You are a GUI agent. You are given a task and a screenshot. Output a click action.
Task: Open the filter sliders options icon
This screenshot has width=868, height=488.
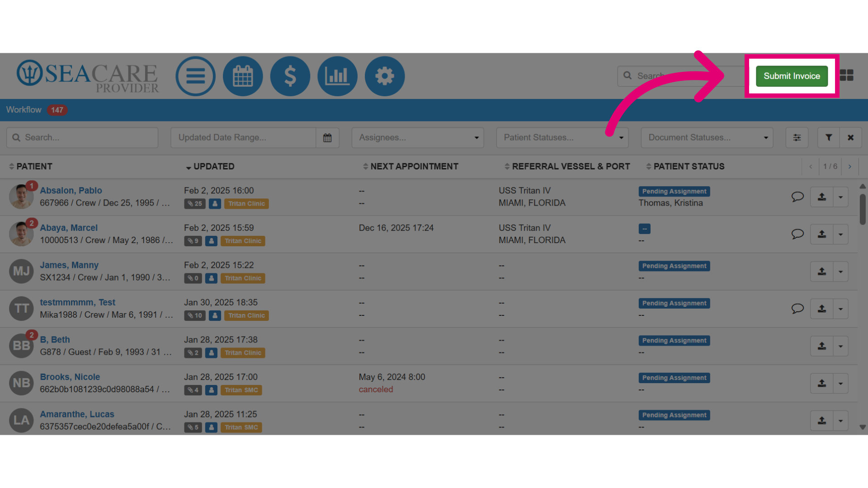tap(797, 137)
